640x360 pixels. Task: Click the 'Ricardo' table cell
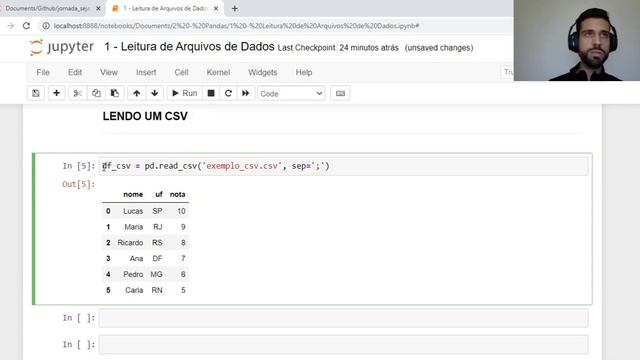(x=130, y=243)
